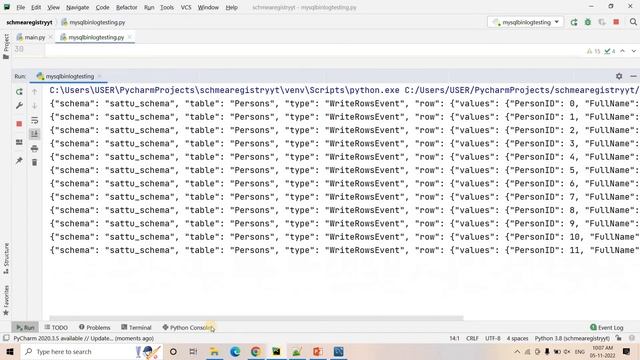Open the Run menu
The height and width of the screenshot is (360, 640).
(149, 7)
